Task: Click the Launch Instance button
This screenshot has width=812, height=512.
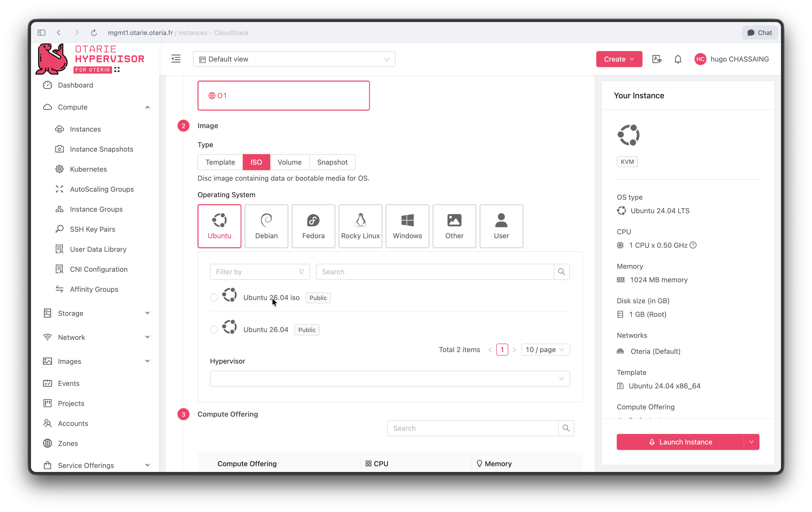Action: [x=680, y=442]
